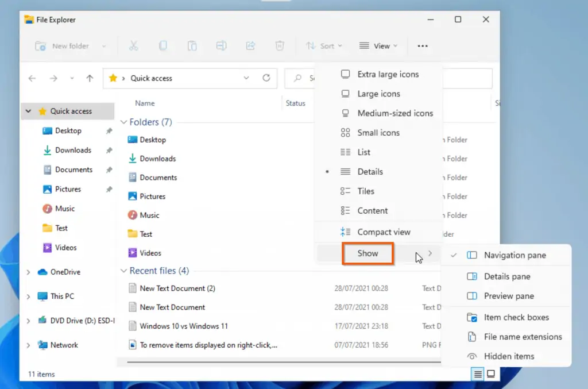Screen dimensions: 588x389
Task: Go back with the left arrow button
Action: 32,78
